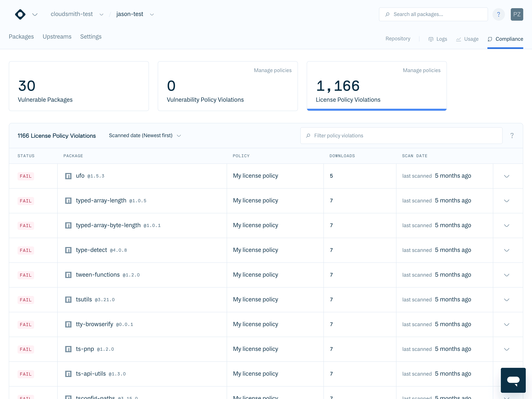Expand the tsutils package row
This screenshot has height=399, width=532.
(506, 300)
